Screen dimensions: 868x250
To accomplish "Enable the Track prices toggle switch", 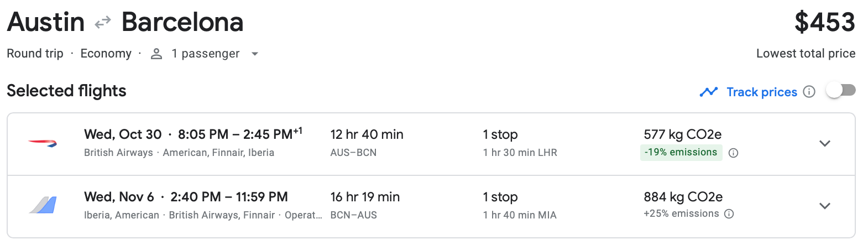I will coord(840,90).
